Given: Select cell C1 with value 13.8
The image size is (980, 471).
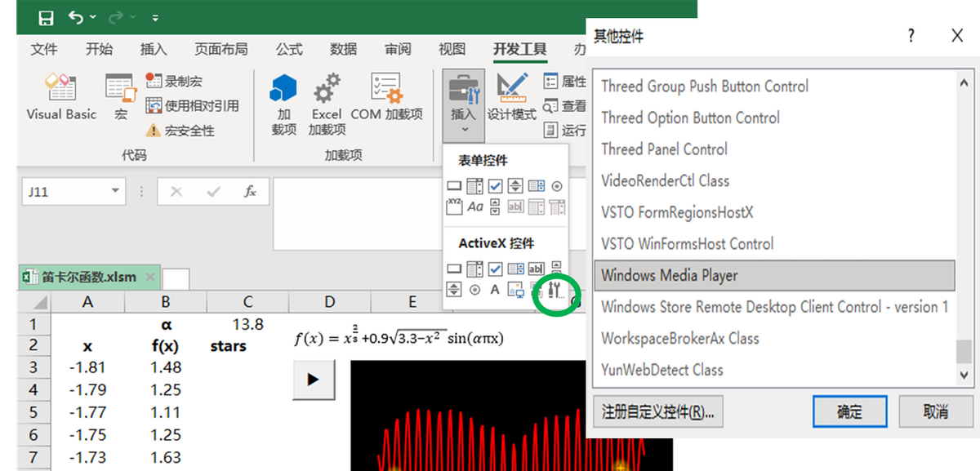Looking at the screenshot, I should [247, 324].
